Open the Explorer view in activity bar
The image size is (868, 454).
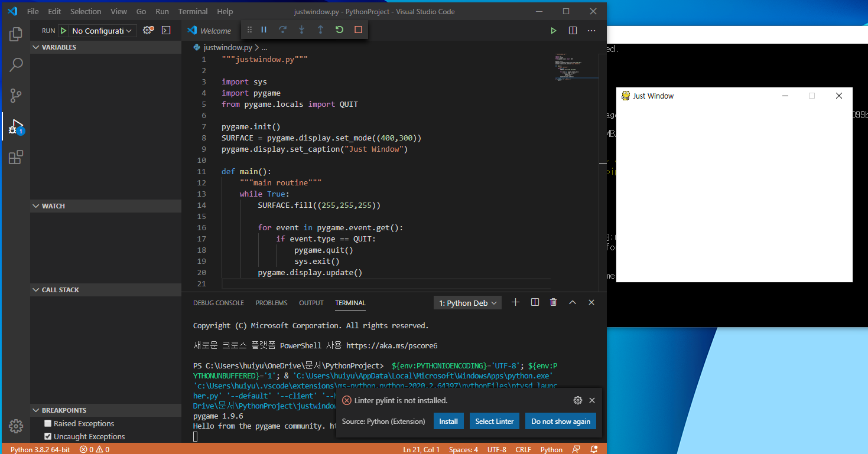click(x=16, y=34)
